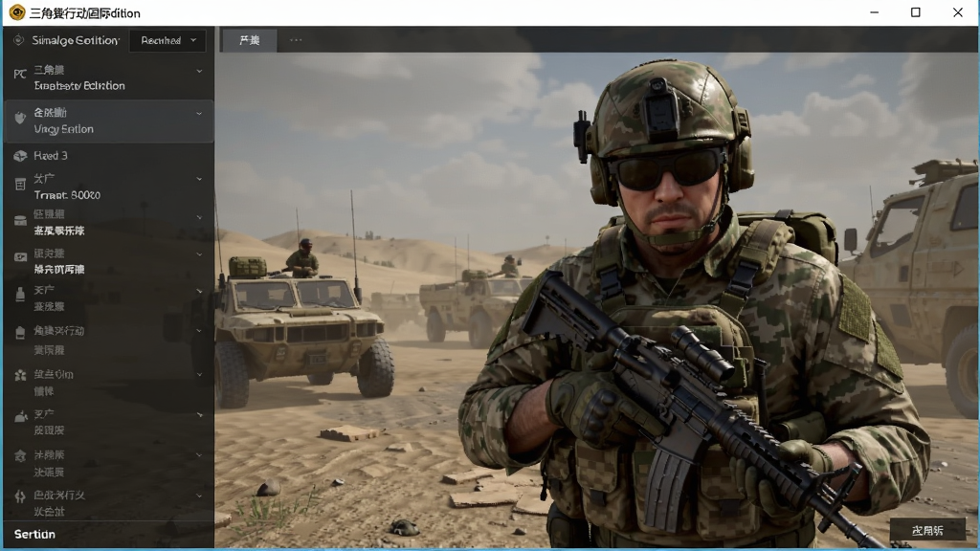
Task: Click the app logo in the title bar
Action: (17, 12)
